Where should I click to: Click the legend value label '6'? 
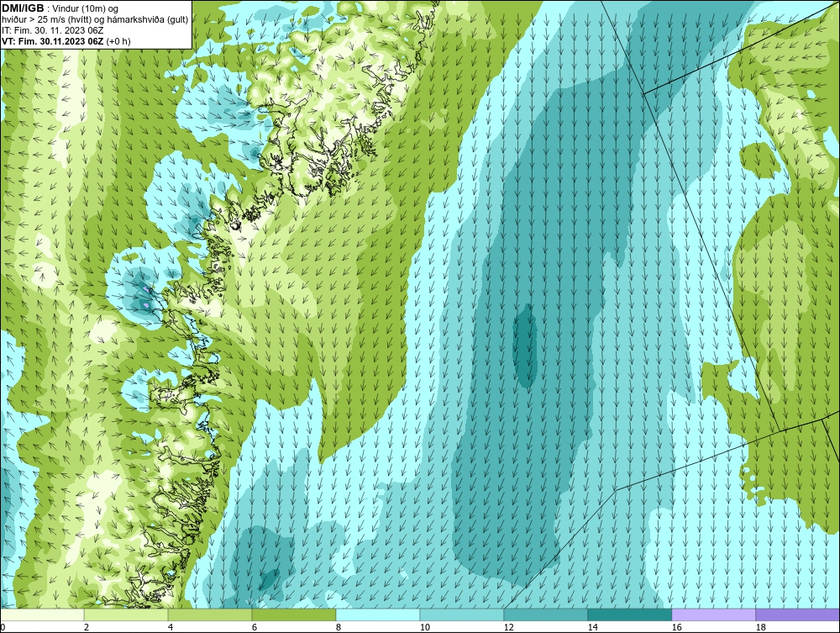[x=255, y=627]
